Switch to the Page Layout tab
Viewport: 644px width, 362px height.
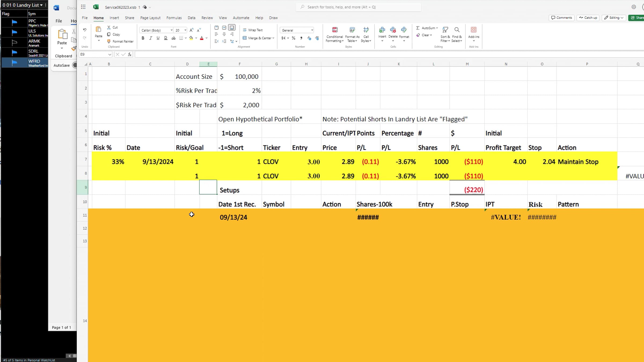click(150, 18)
